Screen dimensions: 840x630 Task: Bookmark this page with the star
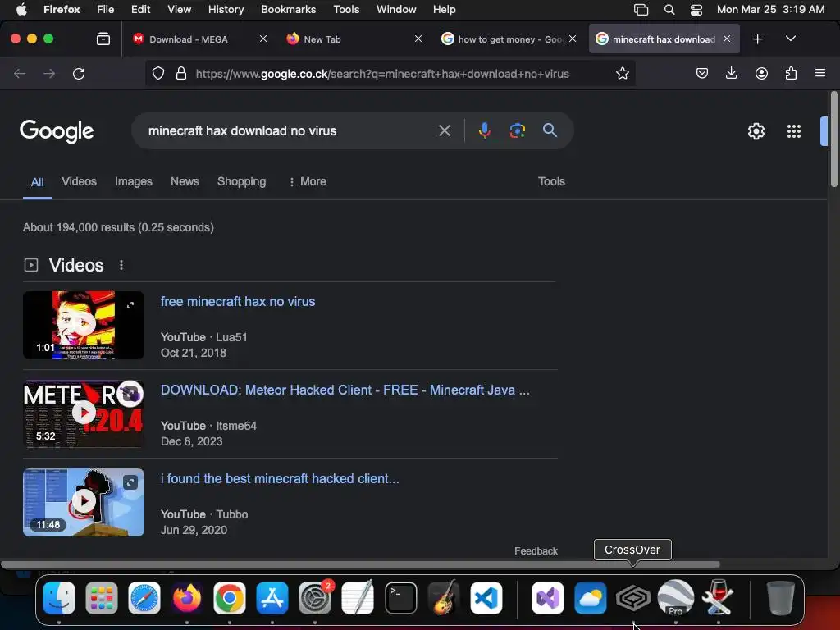622,73
